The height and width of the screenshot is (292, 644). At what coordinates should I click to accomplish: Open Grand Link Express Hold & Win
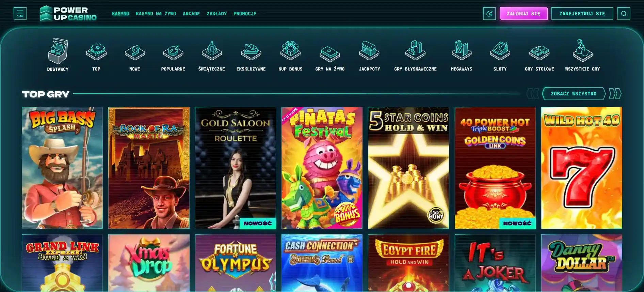point(62,263)
